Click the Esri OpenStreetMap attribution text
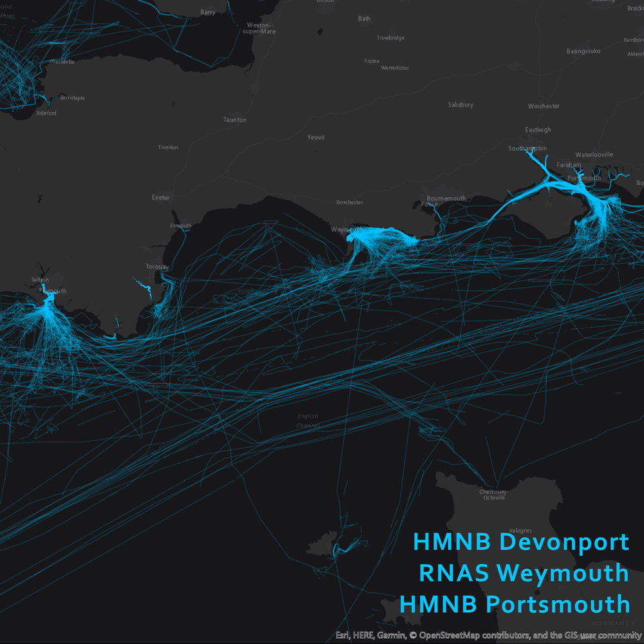Screen dimensions: 644x644 click(x=488, y=636)
